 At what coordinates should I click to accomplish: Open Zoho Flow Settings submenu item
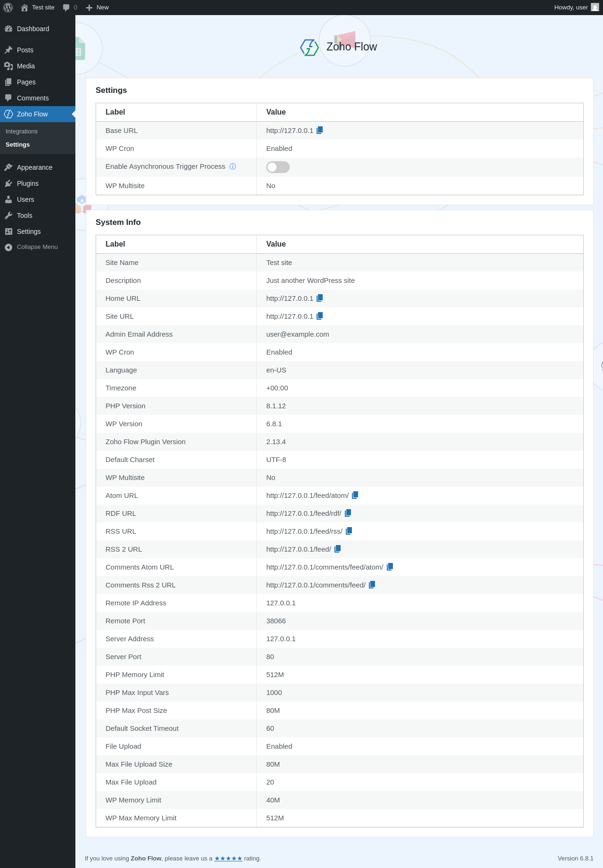(x=18, y=145)
